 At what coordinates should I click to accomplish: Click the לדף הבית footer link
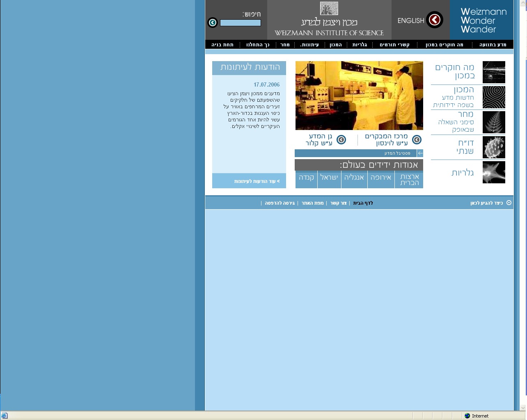click(x=363, y=203)
